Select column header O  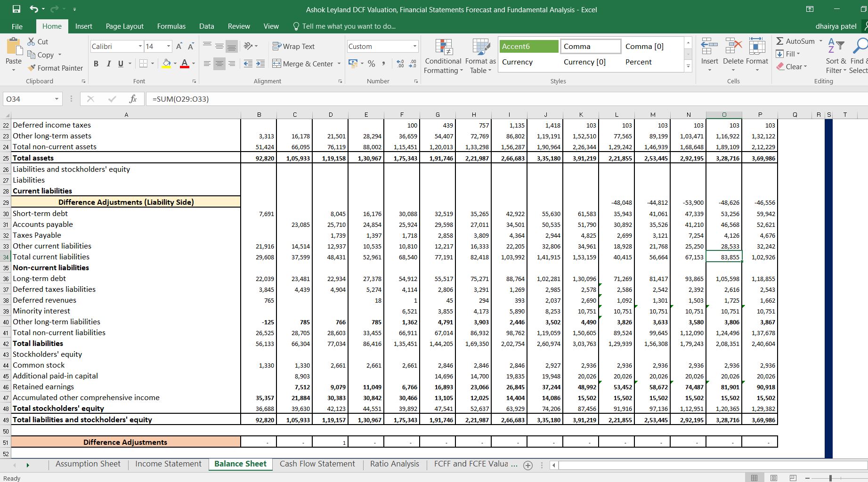tap(724, 114)
